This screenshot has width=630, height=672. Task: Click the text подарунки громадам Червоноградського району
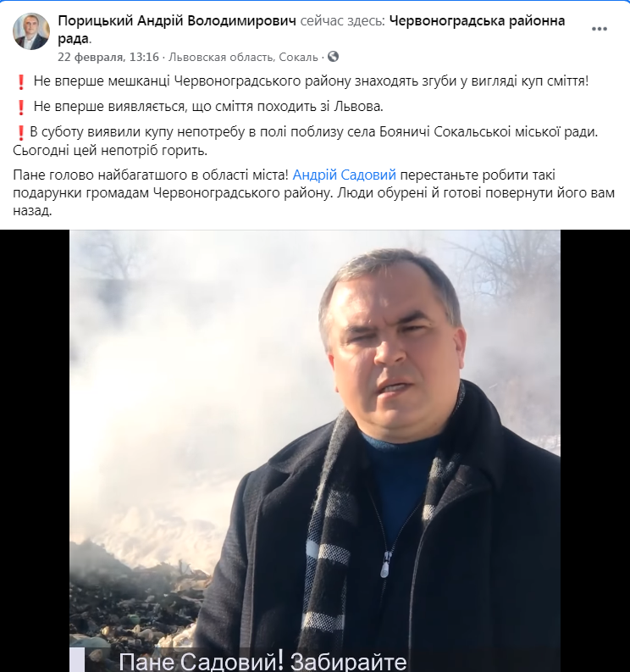point(173,193)
